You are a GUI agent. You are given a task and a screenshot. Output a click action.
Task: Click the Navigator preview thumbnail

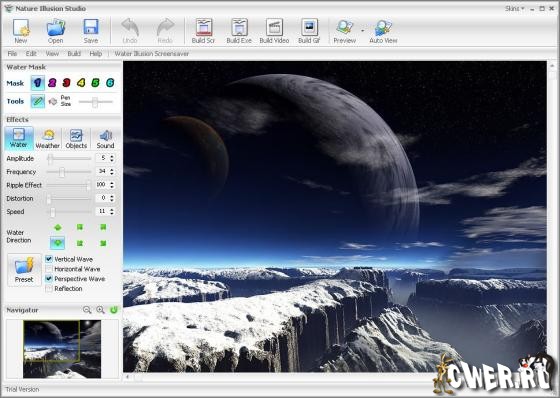click(x=62, y=349)
